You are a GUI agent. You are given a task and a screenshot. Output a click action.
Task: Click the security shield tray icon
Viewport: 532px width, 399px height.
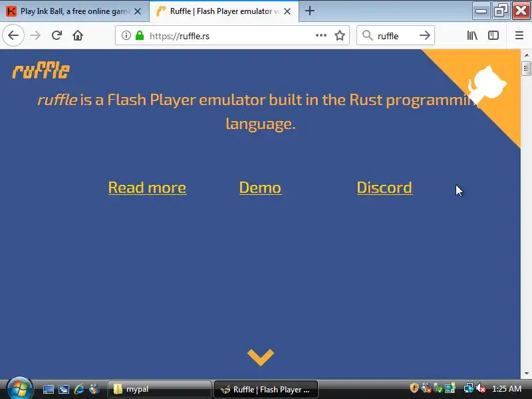click(x=414, y=388)
